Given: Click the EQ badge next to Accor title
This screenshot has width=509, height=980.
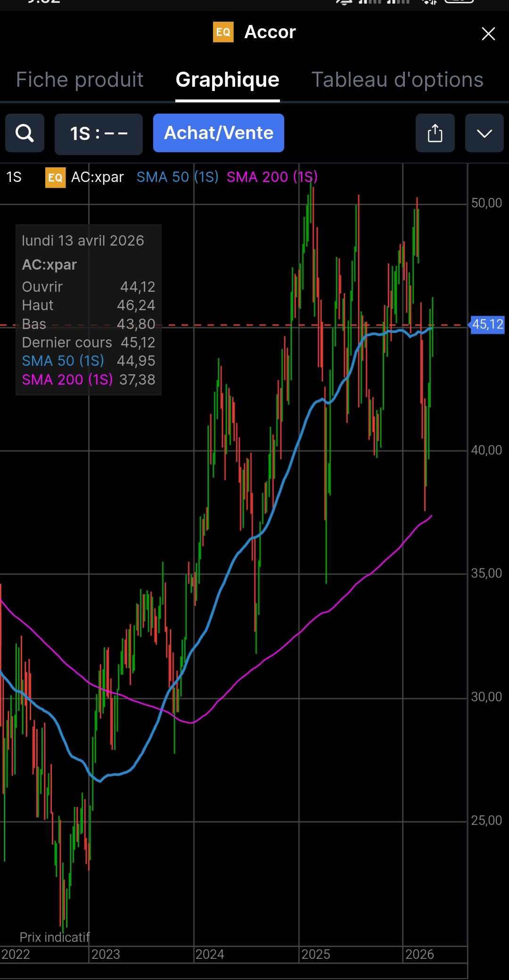Looking at the screenshot, I should point(223,32).
